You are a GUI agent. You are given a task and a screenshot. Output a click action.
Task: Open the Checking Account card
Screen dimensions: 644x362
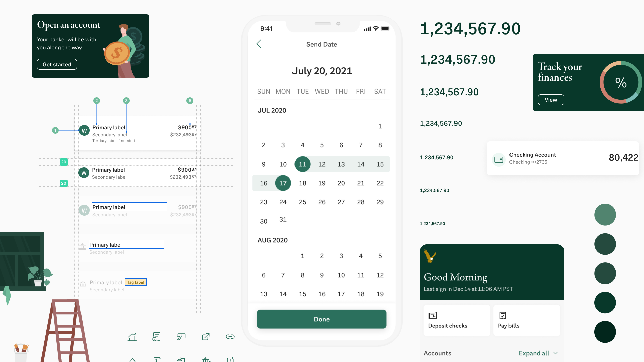[x=562, y=158]
